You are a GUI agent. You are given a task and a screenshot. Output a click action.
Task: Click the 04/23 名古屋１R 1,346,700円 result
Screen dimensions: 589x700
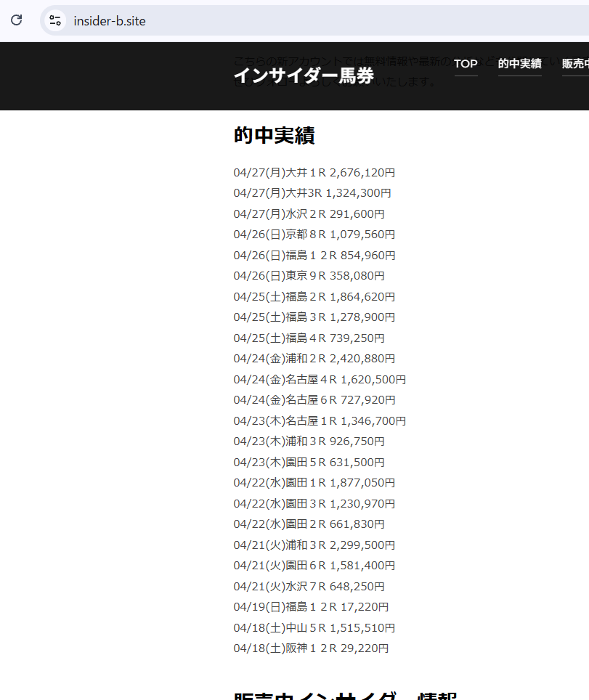point(319,421)
